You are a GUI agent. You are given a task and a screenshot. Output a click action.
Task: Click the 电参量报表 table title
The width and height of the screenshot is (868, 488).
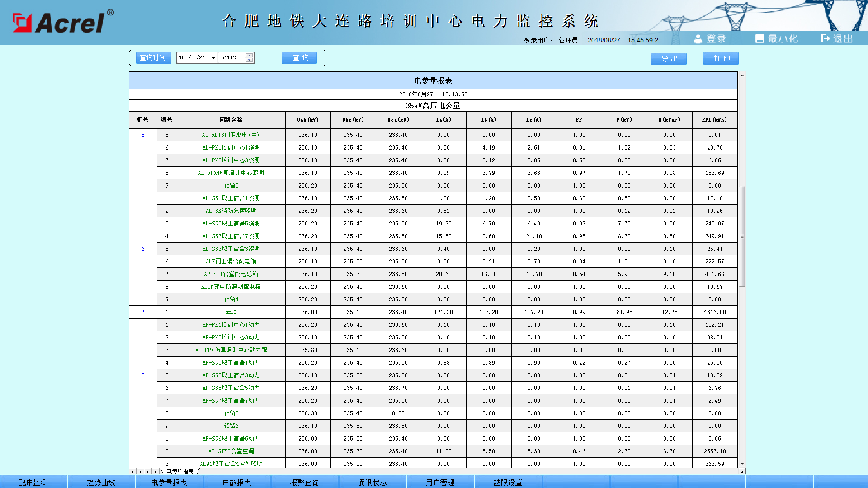click(x=433, y=81)
